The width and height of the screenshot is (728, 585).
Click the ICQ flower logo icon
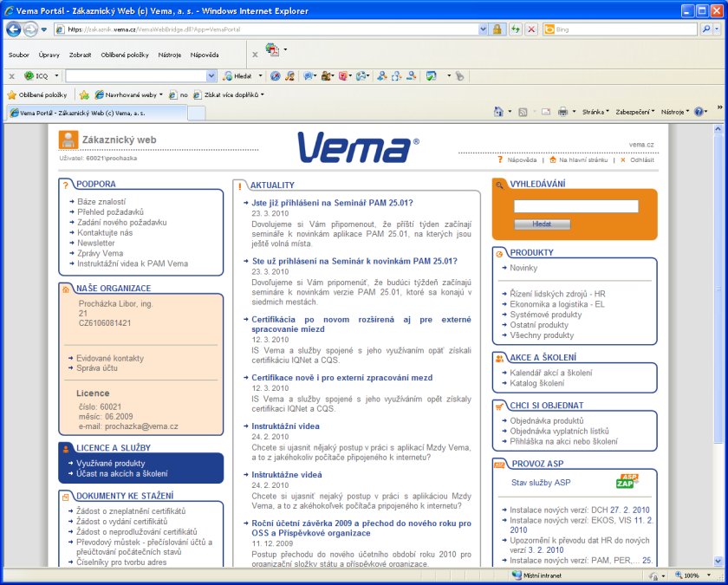point(29,75)
